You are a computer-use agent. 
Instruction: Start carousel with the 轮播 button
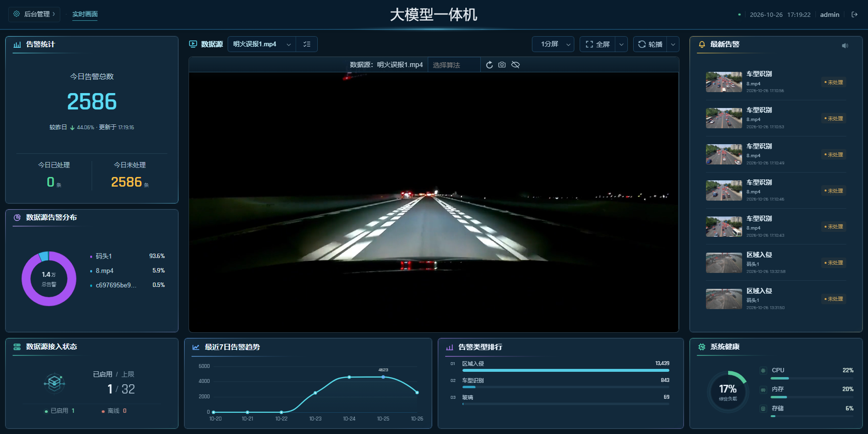[650, 44]
